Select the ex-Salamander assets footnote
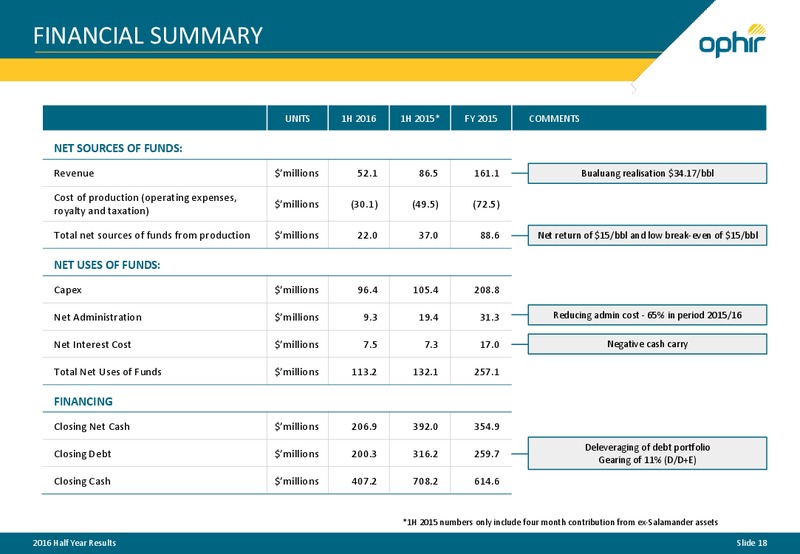 point(560,522)
